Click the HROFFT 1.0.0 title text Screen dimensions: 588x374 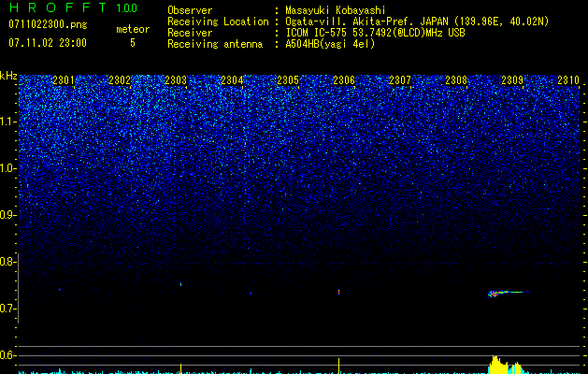(x=73, y=7)
